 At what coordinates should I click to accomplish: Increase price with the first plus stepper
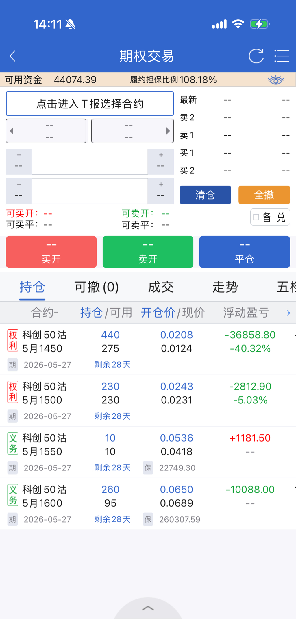click(161, 161)
